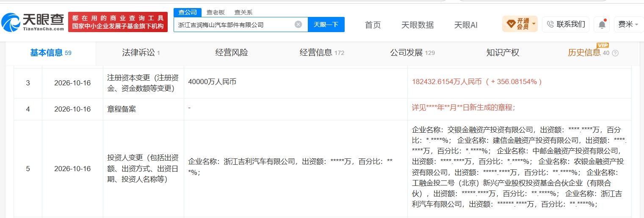Screen dimensions: 644x218
Task: Click the red promotional banner image
Action: pyautogui.click(x=118, y=22)
